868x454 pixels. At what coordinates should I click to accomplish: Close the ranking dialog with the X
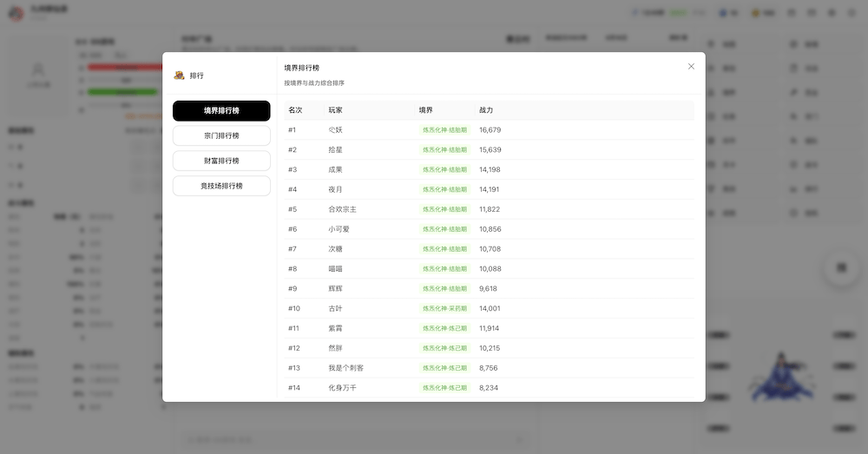pyautogui.click(x=691, y=66)
